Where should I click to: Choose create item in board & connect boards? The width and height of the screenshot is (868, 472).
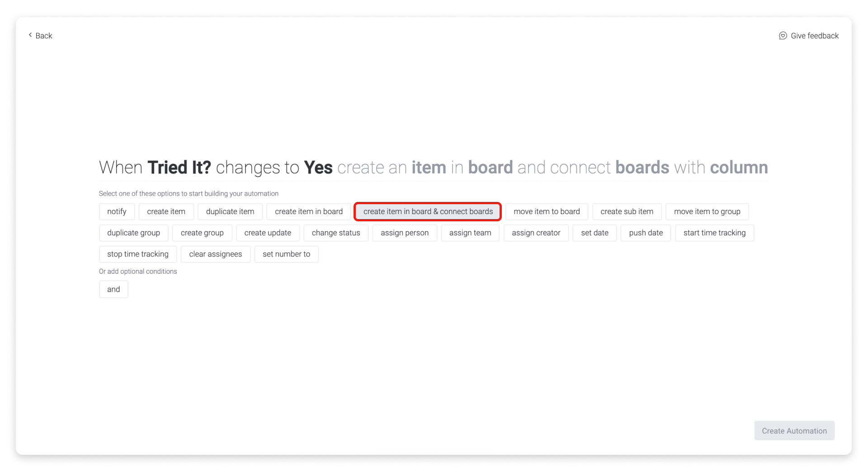[x=427, y=211]
